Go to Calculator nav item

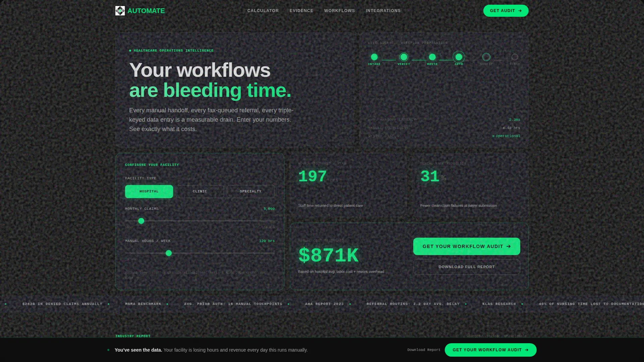coord(263,11)
